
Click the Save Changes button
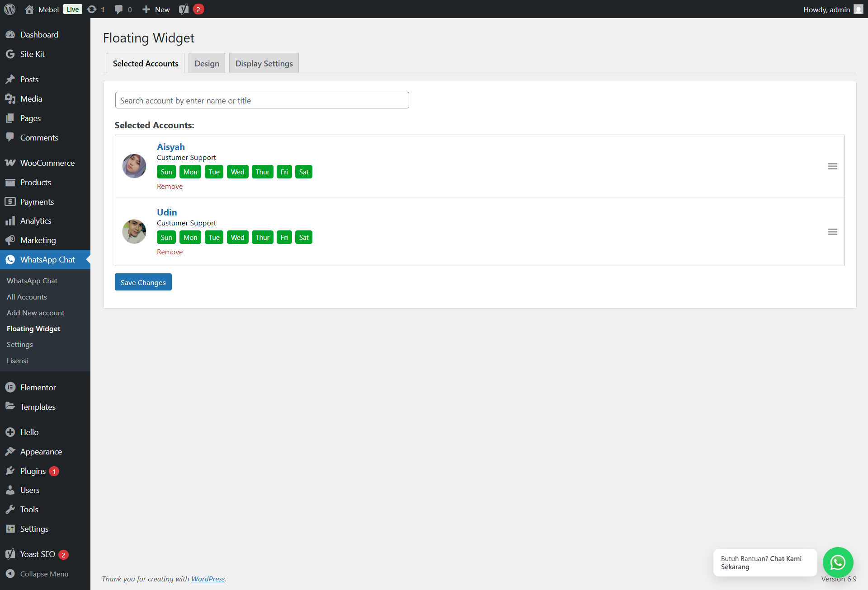click(x=143, y=282)
